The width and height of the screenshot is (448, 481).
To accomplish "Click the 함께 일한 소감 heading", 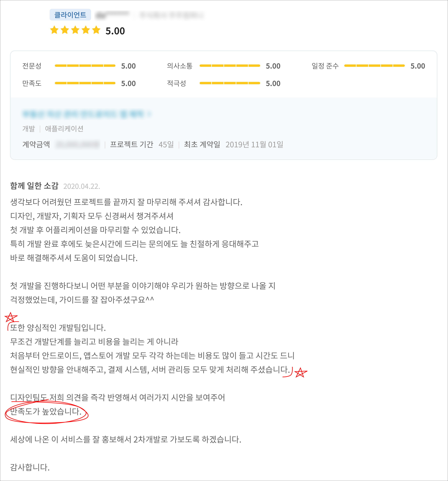I will (34, 186).
